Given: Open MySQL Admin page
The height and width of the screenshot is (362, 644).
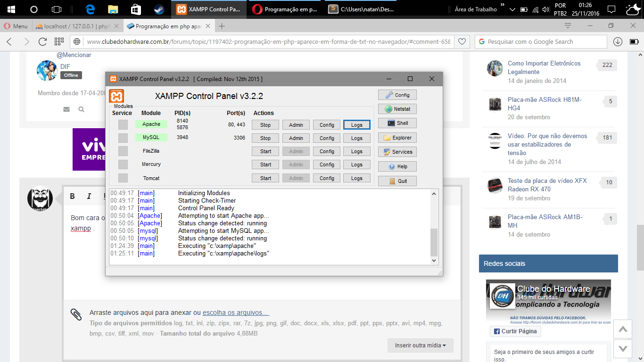Looking at the screenshot, I should coord(296,138).
